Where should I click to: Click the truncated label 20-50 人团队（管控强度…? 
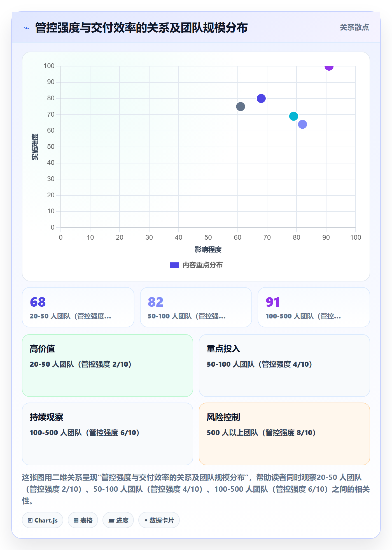tap(71, 316)
